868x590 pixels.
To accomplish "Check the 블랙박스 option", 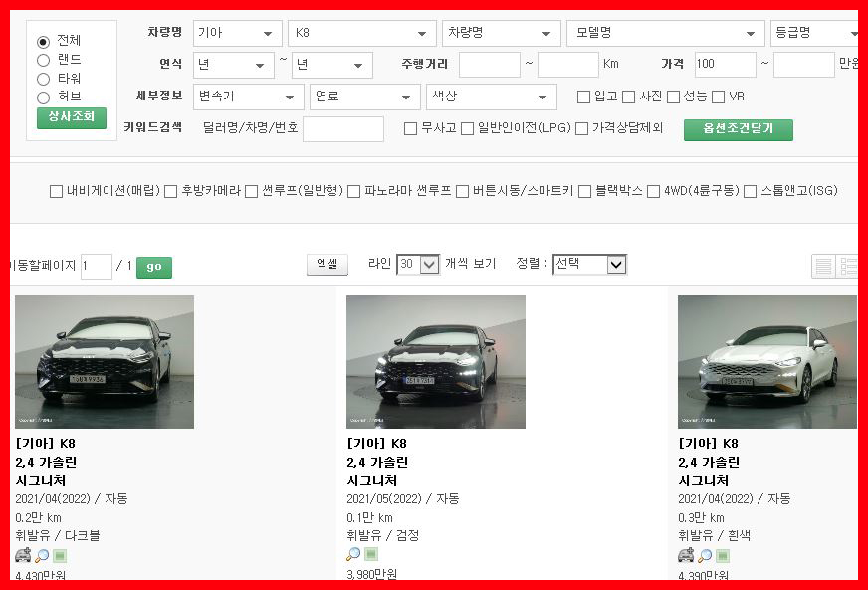I will click(584, 191).
